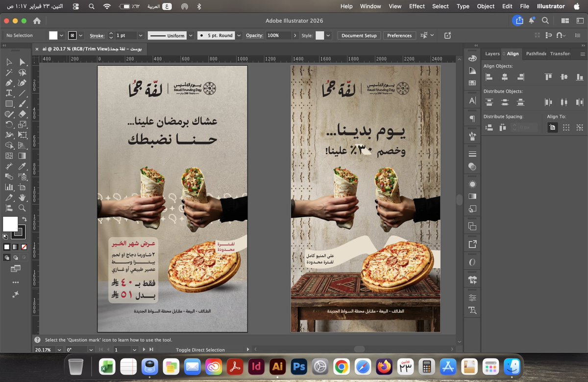Switch to the Pathfinder tab
588x382 pixels.
(536, 54)
